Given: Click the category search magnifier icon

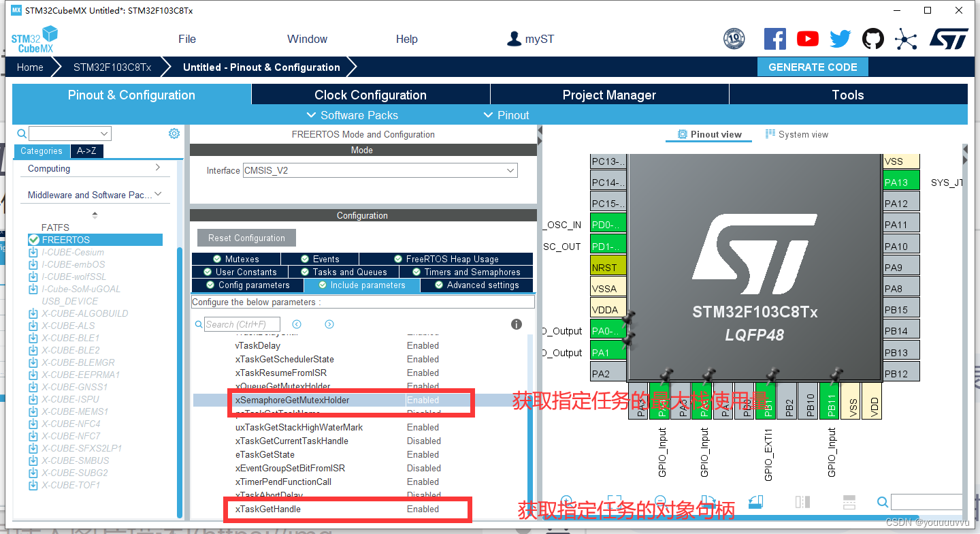Looking at the screenshot, I should 22,133.
